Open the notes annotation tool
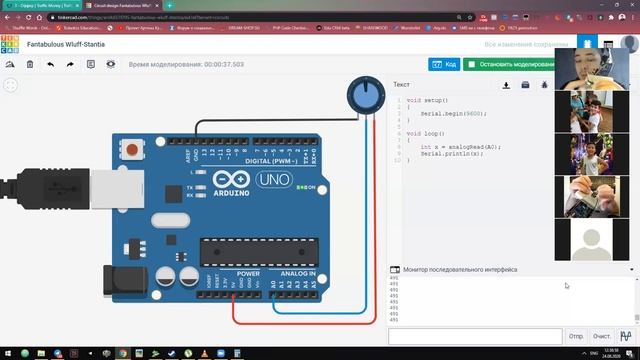Image resolution: width=640 pixels, height=360 pixels. (x=91, y=64)
